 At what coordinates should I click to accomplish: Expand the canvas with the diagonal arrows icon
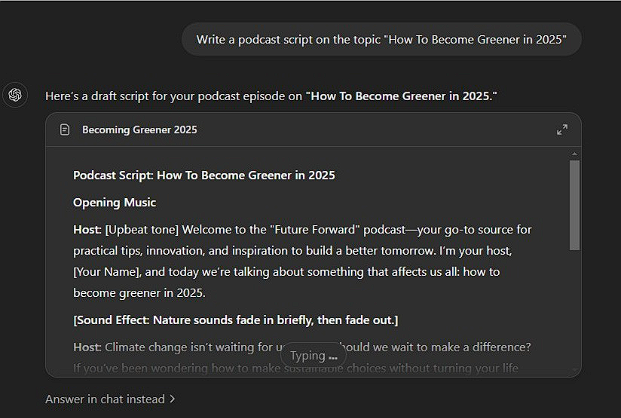tap(562, 130)
